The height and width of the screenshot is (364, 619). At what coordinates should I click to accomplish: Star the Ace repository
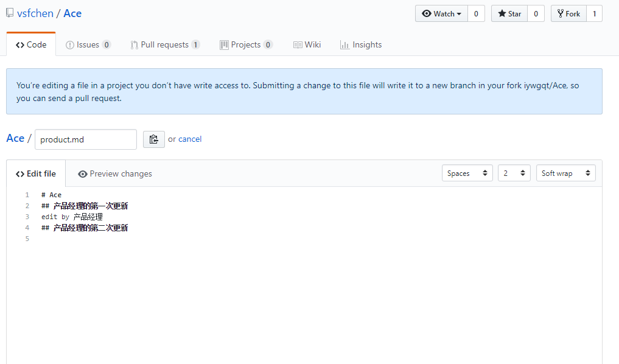[509, 13]
